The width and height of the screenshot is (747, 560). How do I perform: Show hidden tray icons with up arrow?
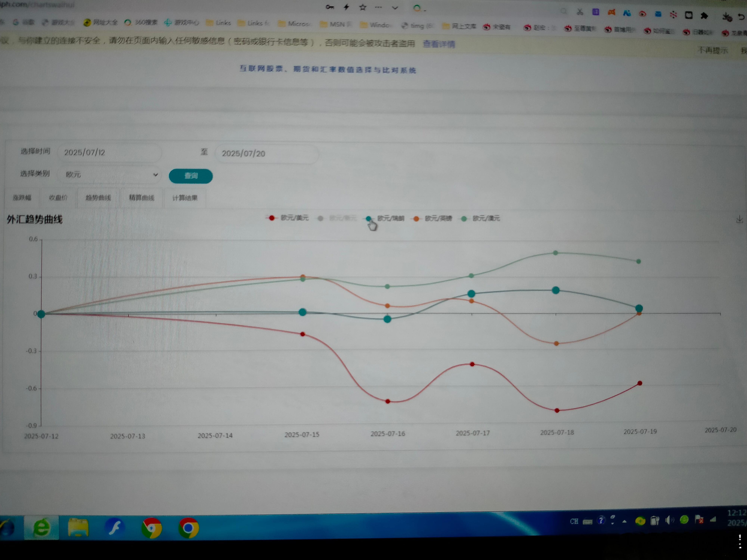(x=624, y=522)
